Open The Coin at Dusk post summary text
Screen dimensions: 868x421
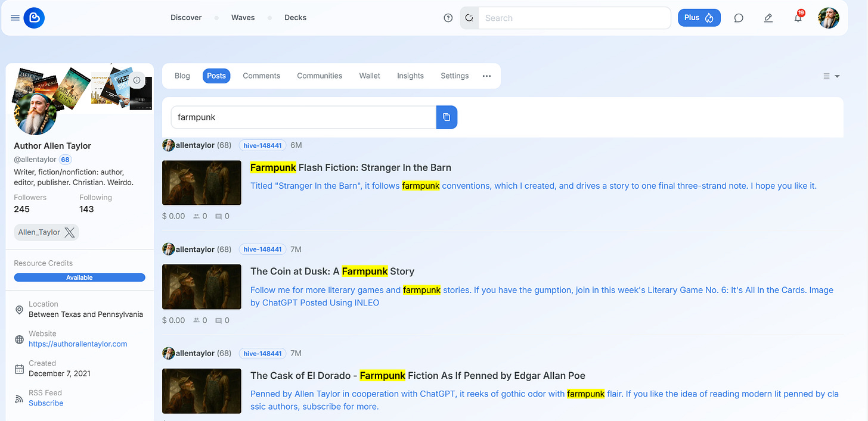(542, 296)
